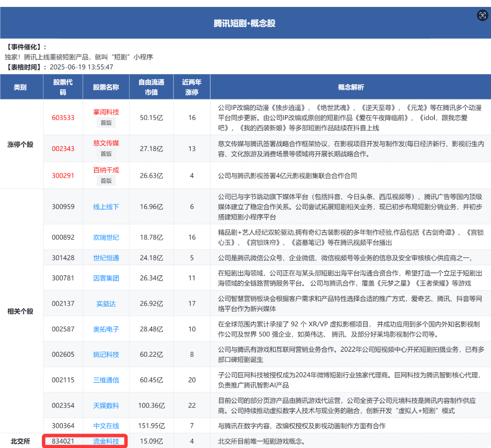Open the 天娱数科 stock link

tap(106, 406)
